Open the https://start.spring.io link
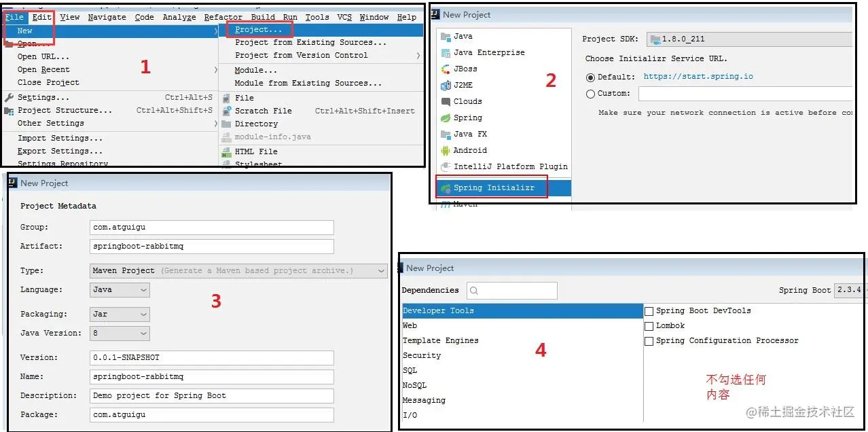This screenshot has width=868, height=432. click(x=698, y=77)
